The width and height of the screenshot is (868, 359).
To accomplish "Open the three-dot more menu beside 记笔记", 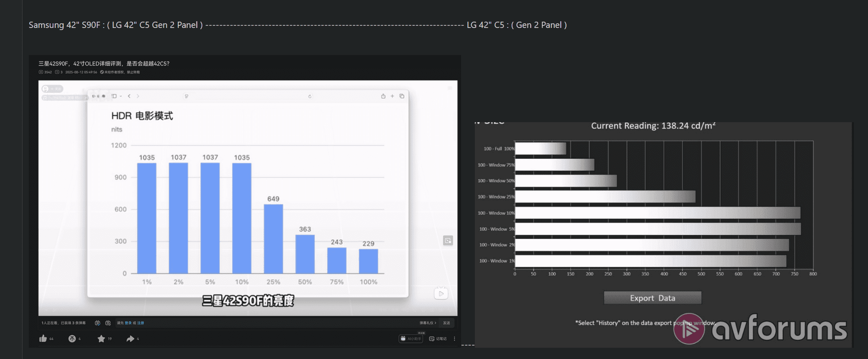I will pos(454,339).
